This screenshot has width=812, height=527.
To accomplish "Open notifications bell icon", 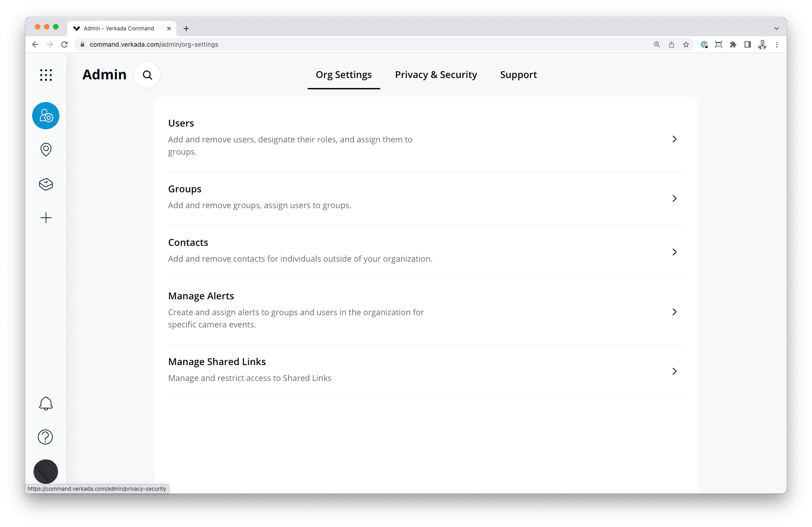I will (46, 404).
